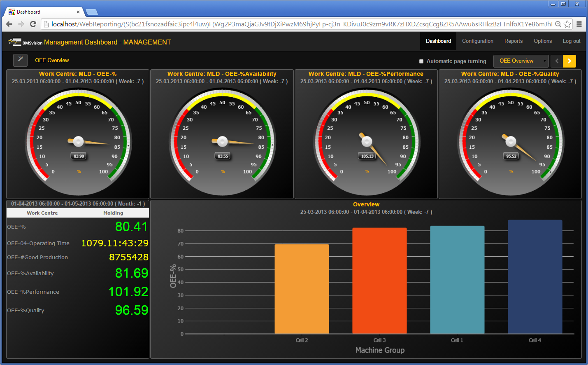Click the Log out link
The height and width of the screenshot is (365, 588).
coord(571,41)
